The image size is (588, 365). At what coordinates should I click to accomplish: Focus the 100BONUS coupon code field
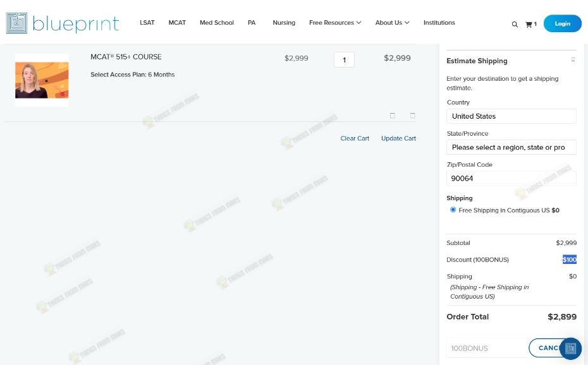point(487,348)
